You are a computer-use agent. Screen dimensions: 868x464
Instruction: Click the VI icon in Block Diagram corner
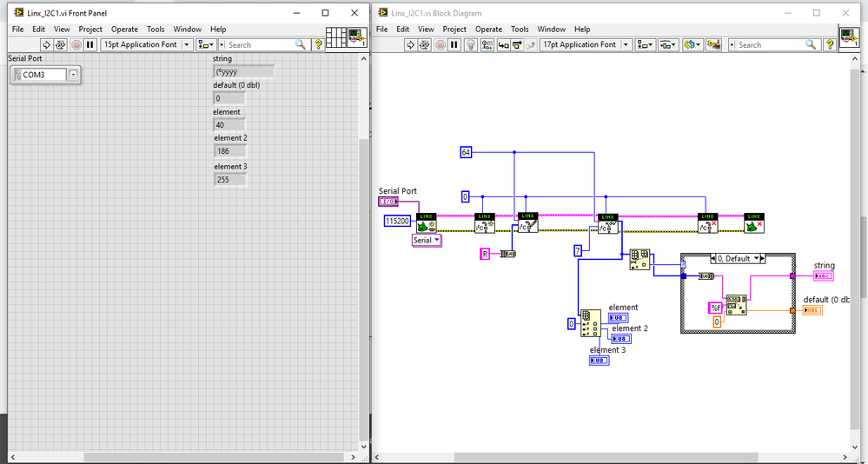(850, 37)
